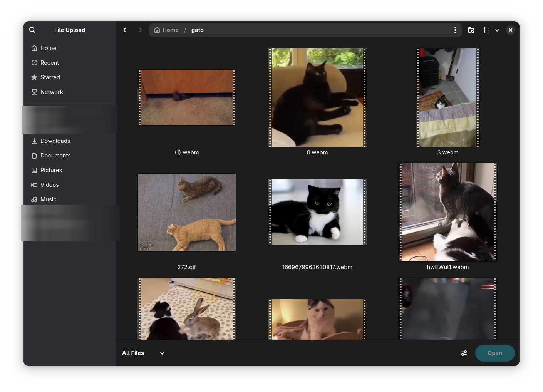Screen dimensions: 543x392
Task: Click the search magnifier icon
Action: click(x=32, y=30)
